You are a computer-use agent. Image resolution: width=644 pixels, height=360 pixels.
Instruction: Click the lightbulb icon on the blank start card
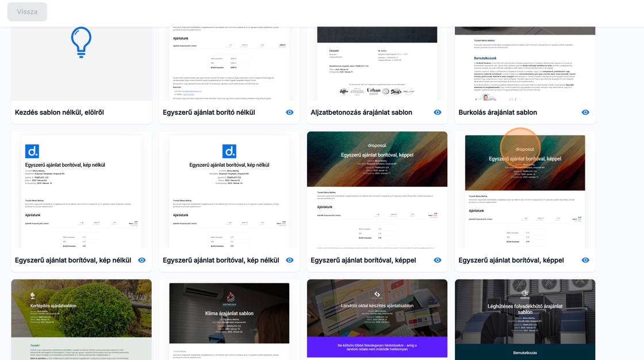tap(81, 42)
